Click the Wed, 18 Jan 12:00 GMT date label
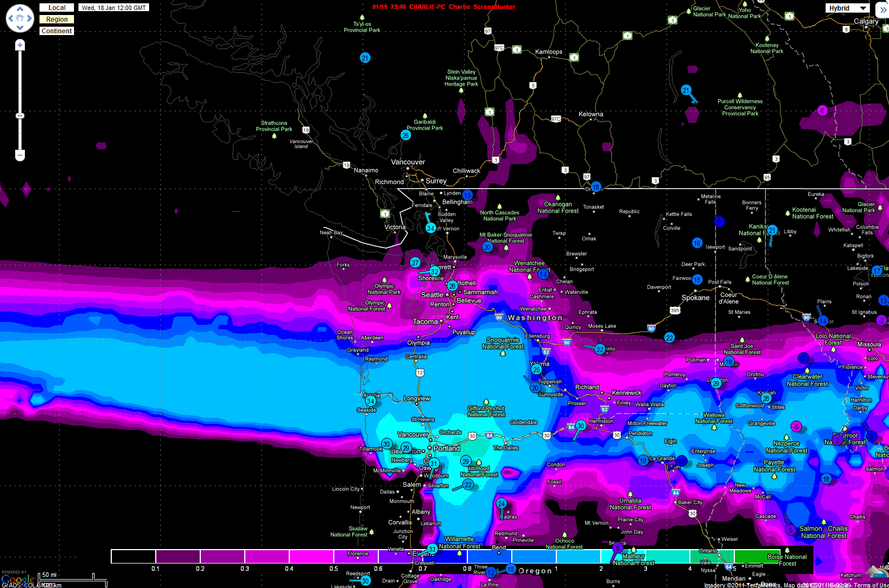The height and width of the screenshot is (588, 889). click(x=113, y=8)
